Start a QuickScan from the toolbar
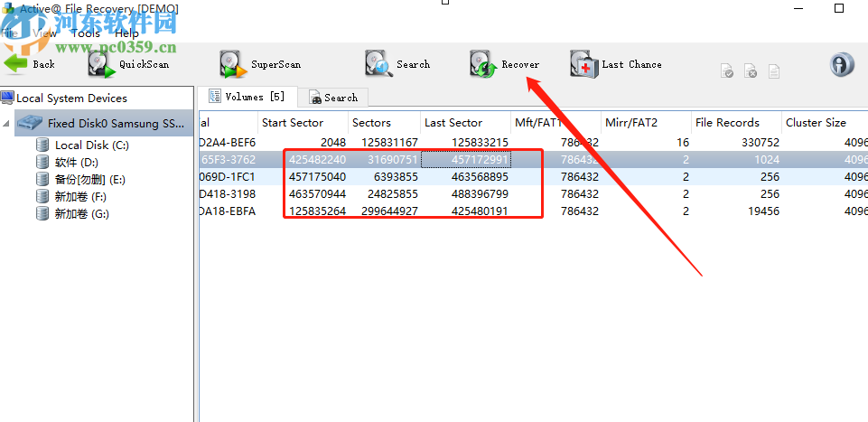The height and width of the screenshot is (422, 868). tap(128, 64)
